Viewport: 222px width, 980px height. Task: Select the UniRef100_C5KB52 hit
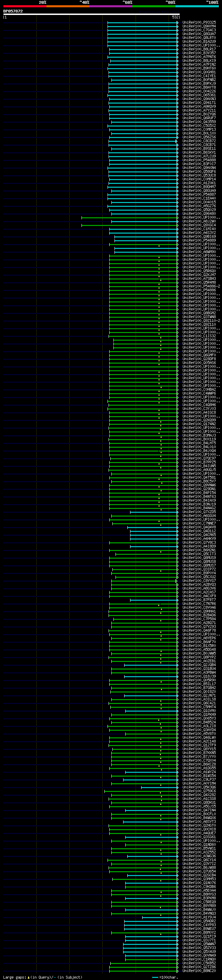[x=199, y=963]
